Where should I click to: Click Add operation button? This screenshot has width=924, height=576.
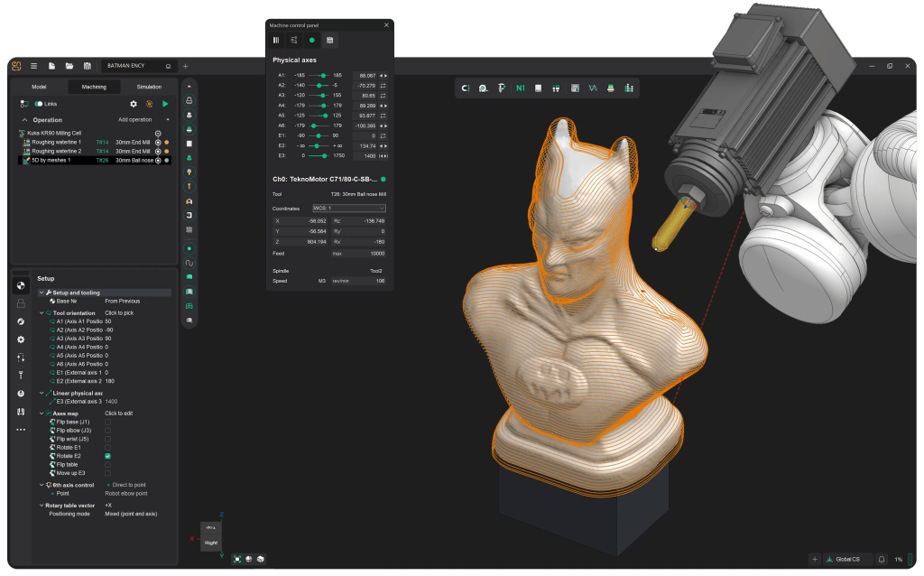[135, 120]
